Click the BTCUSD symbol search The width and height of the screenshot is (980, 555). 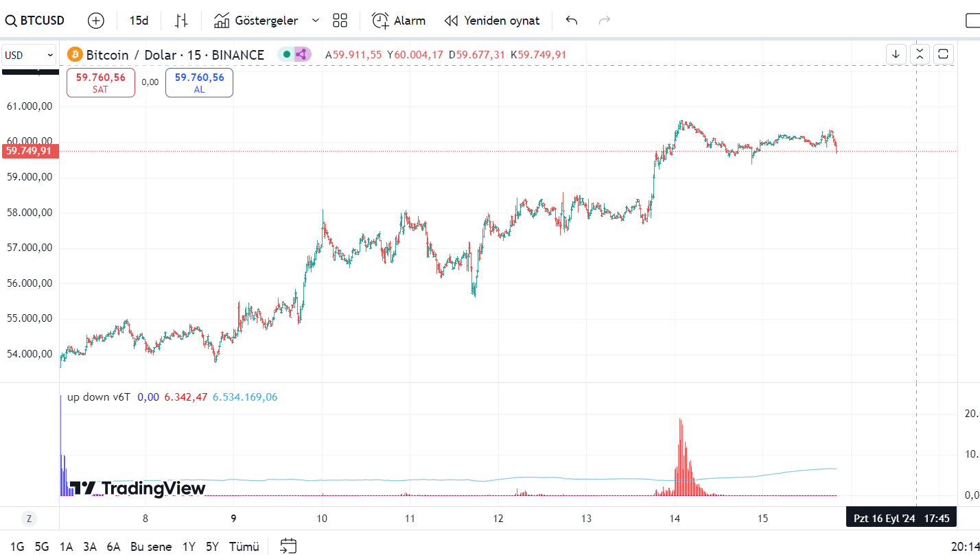click(x=36, y=21)
